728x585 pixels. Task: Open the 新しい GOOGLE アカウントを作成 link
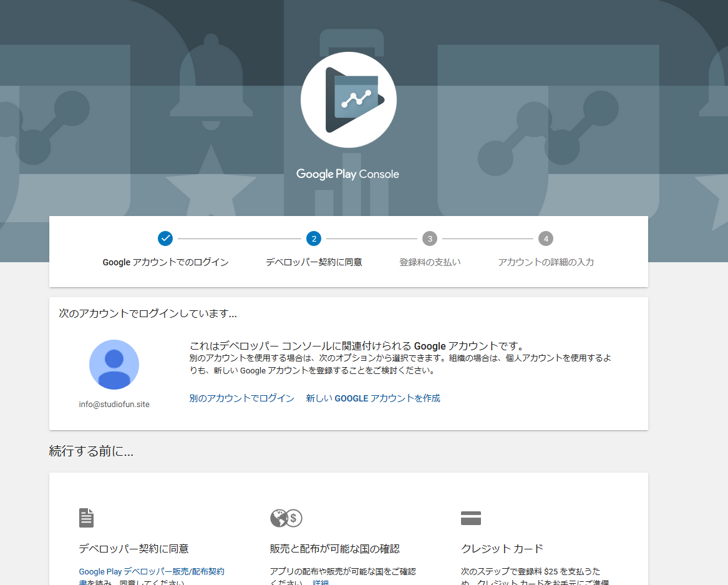click(x=373, y=398)
